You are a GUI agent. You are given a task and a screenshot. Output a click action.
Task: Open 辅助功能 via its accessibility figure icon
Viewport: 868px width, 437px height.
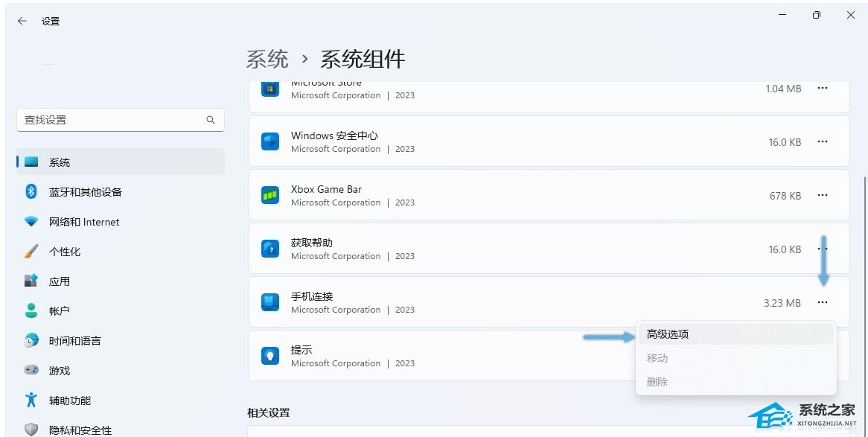click(31, 400)
